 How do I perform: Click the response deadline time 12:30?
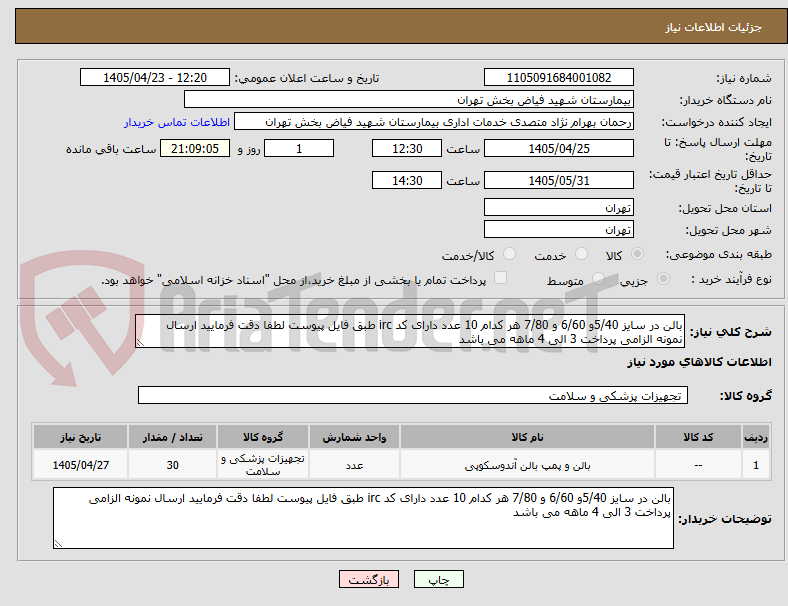(407, 148)
